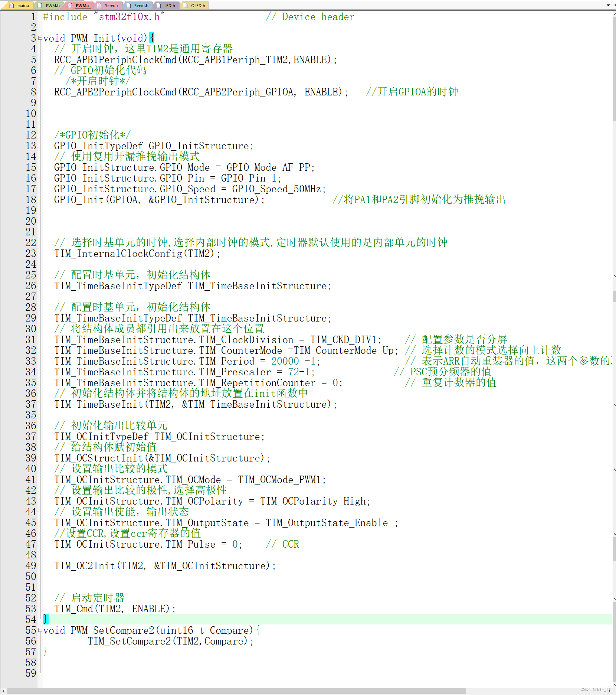
Task: Click TIM_OCInitTypeDef TIM_OCInitStructure declaration
Action: coord(160,437)
